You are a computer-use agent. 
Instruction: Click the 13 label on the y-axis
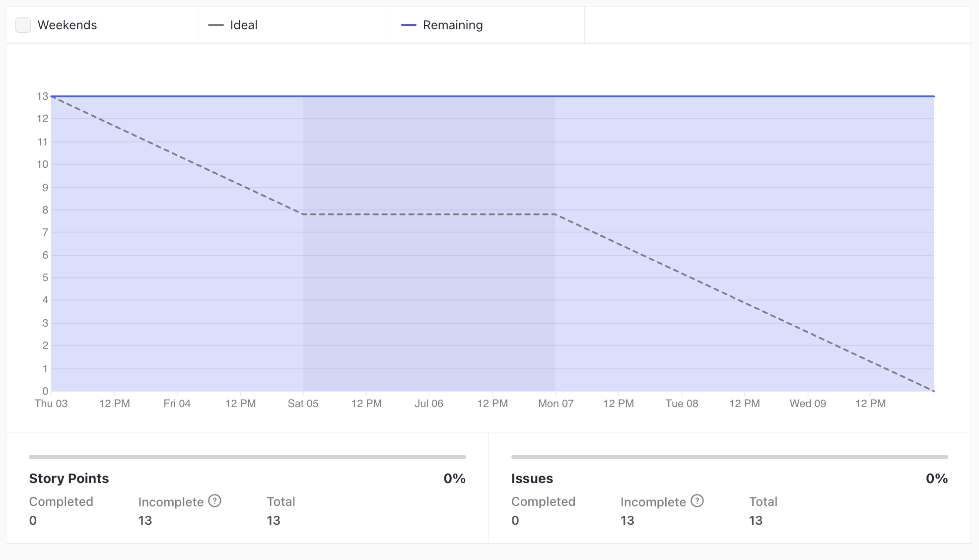[43, 96]
